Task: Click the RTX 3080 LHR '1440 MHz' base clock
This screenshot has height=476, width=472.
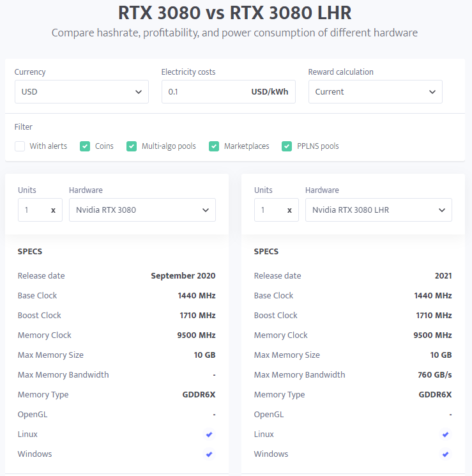Action: point(433,296)
